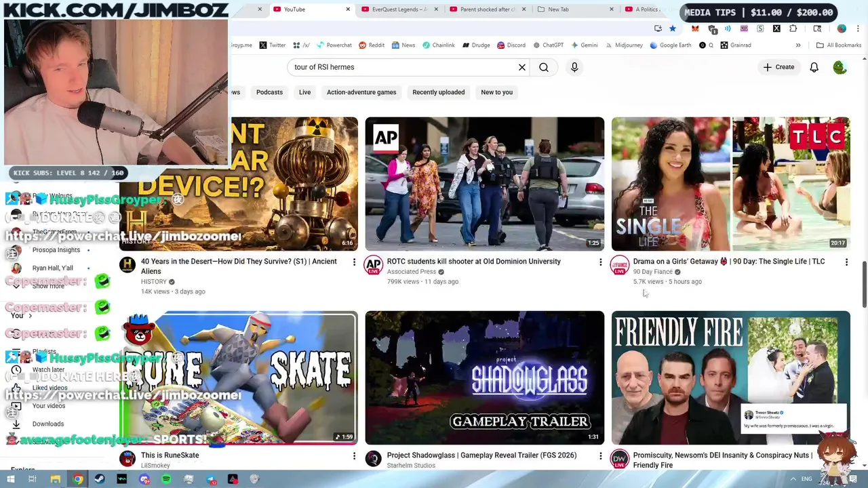Open the All Bookmarks folder
The width and height of the screenshot is (868, 488).
839,45
